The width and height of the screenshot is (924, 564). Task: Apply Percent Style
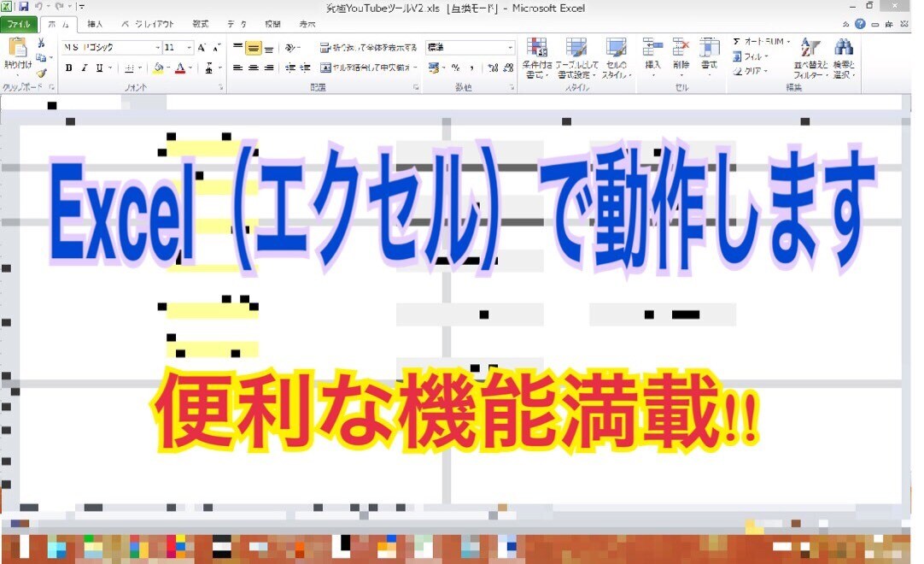click(455, 68)
